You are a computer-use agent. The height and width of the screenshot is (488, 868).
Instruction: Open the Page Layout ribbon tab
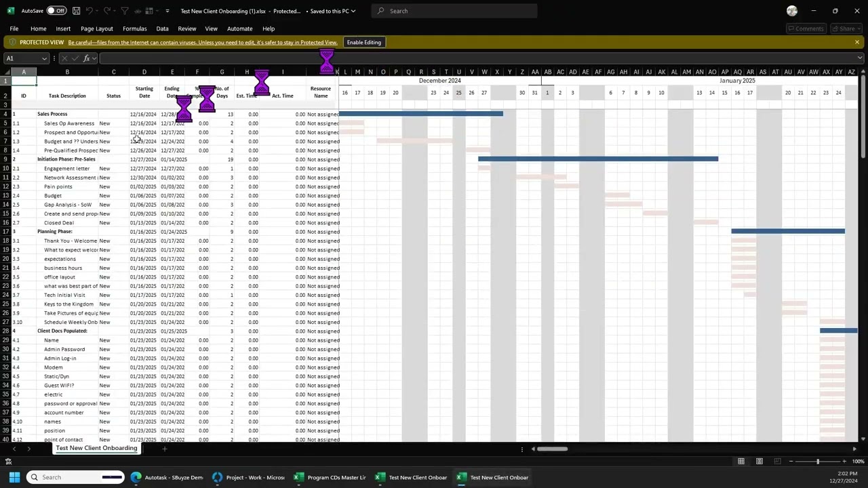pyautogui.click(x=97, y=28)
